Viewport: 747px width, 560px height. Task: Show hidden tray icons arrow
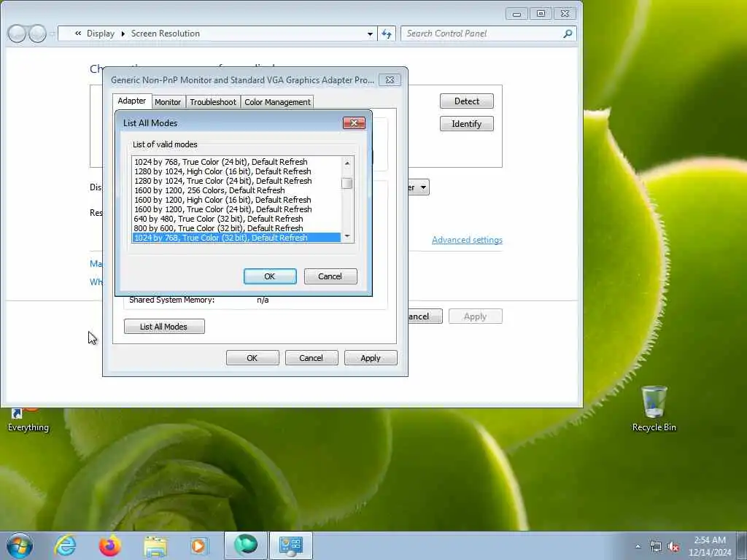coord(638,547)
